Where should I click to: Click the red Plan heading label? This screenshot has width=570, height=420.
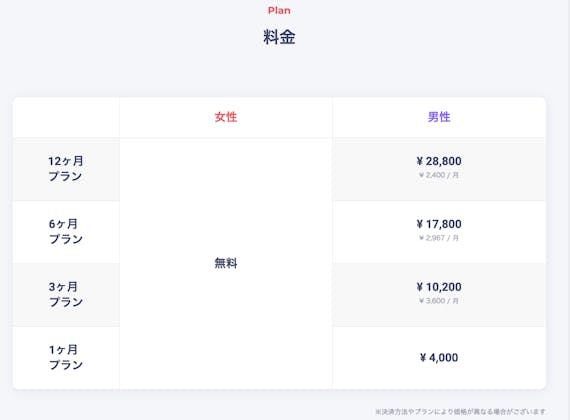279,11
